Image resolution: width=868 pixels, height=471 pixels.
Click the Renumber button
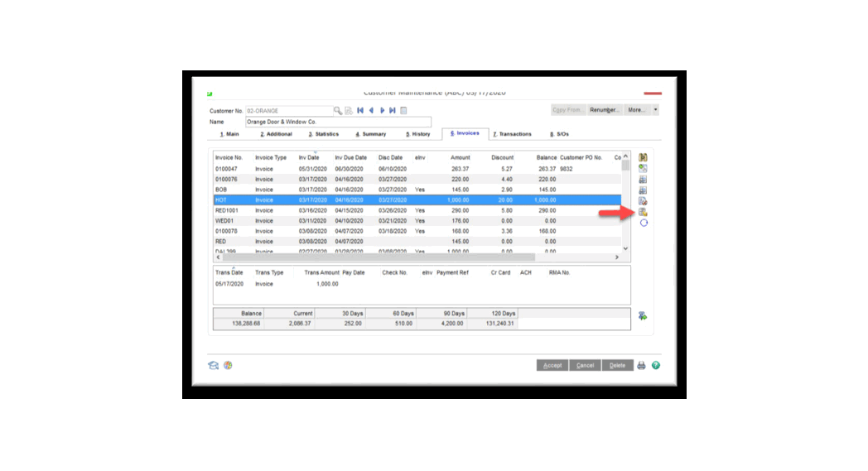pyautogui.click(x=605, y=109)
